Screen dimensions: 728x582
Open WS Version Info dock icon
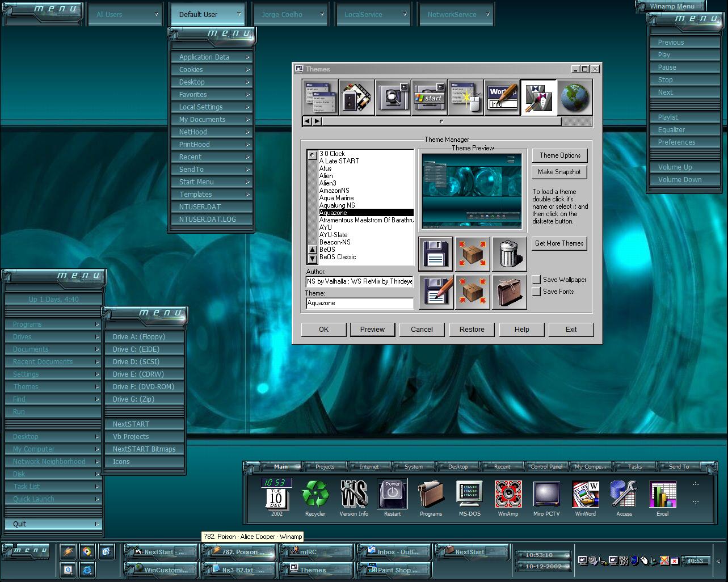(354, 497)
